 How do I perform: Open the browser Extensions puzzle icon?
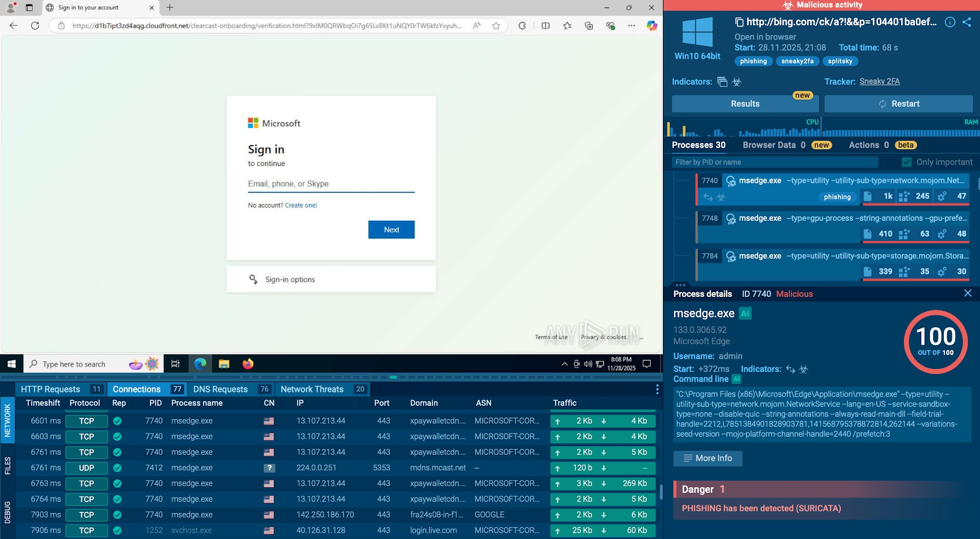[x=522, y=25]
